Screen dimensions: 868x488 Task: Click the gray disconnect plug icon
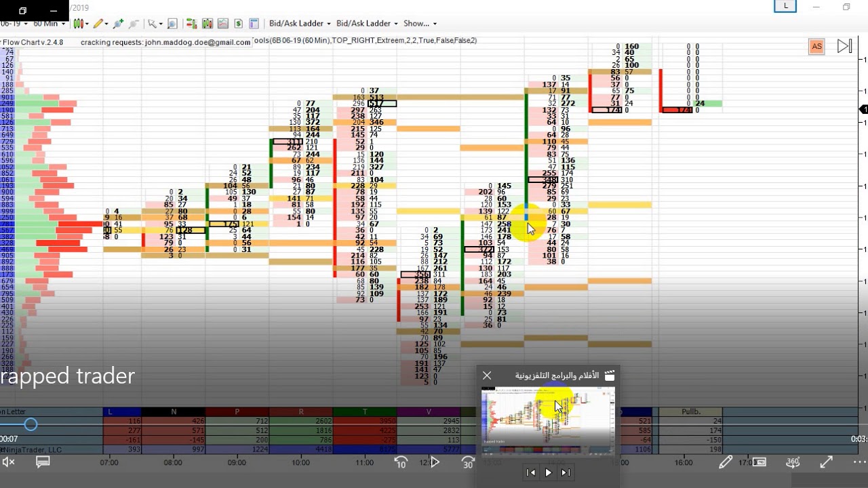point(134,24)
